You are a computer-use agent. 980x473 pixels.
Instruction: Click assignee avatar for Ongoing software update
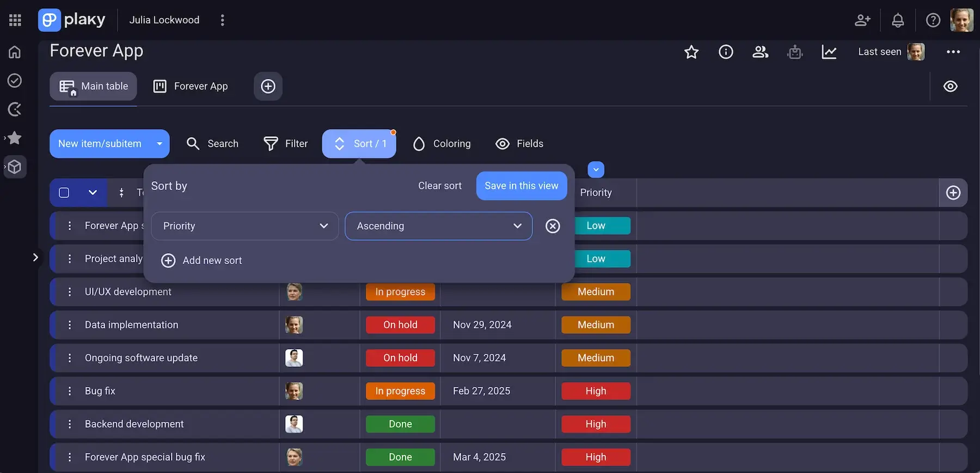tap(294, 358)
